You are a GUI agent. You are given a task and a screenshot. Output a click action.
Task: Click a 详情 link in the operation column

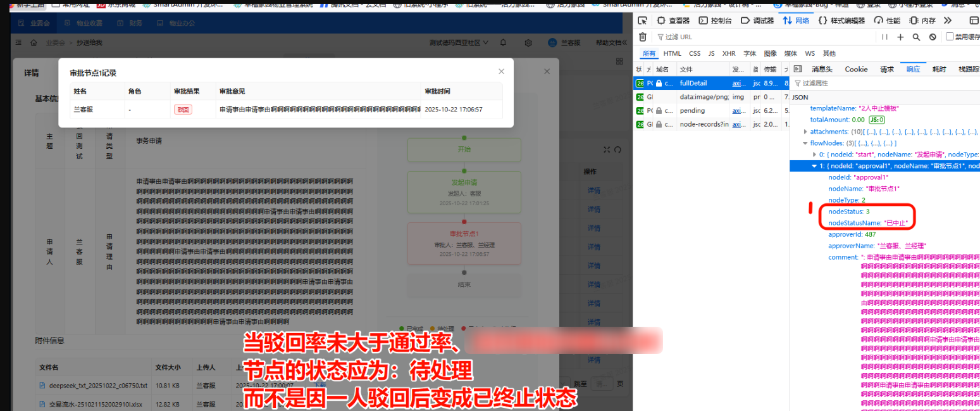coord(593,190)
